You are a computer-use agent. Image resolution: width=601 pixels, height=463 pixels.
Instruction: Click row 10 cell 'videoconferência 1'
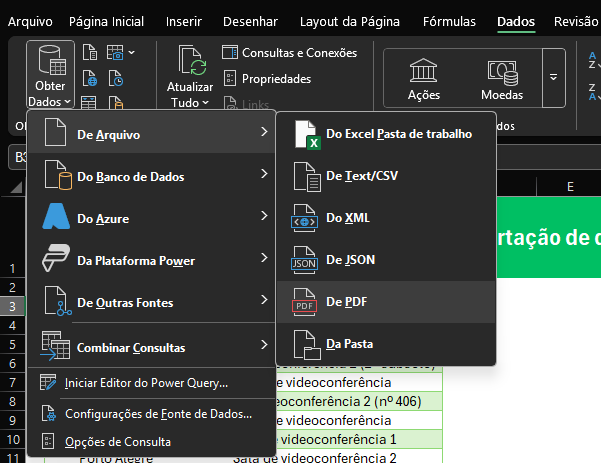coord(359,439)
